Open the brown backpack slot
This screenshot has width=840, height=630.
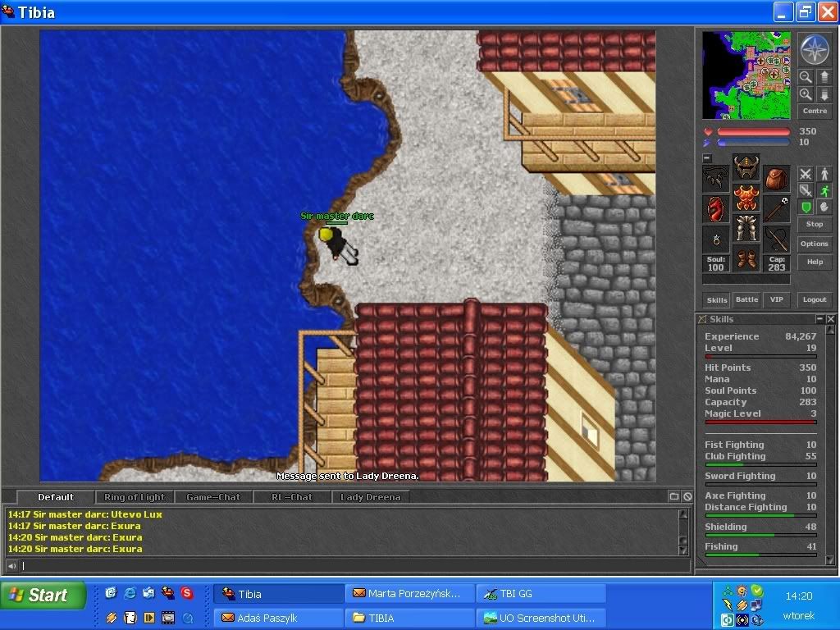click(776, 178)
